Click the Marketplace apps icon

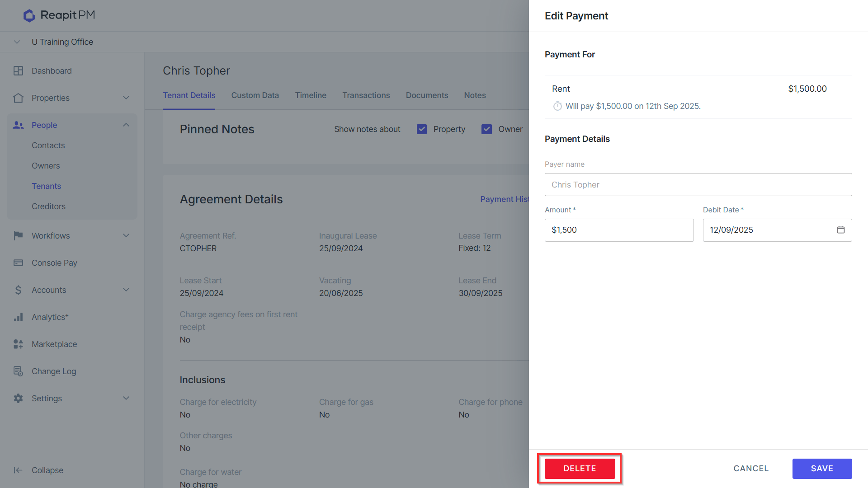19,344
